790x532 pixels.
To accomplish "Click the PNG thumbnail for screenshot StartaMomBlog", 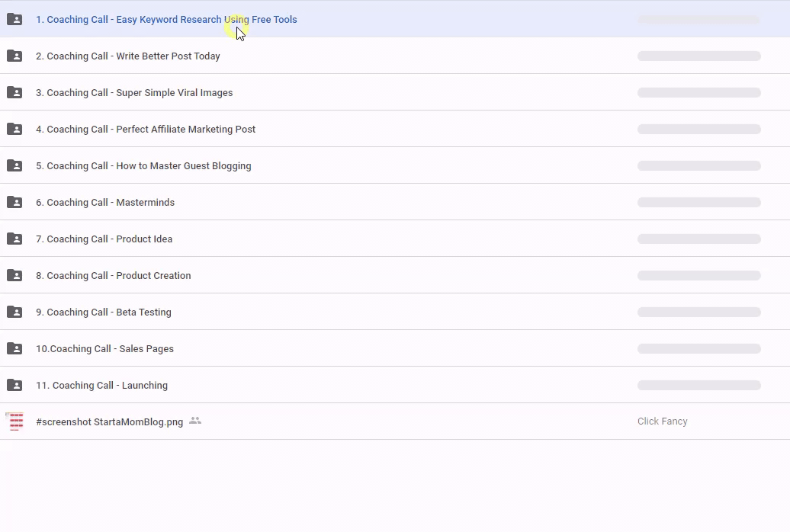I will point(14,421).
